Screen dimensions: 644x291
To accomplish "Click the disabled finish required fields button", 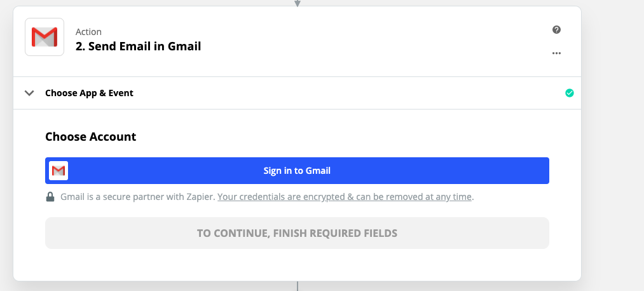I will [x=297, y=233].
